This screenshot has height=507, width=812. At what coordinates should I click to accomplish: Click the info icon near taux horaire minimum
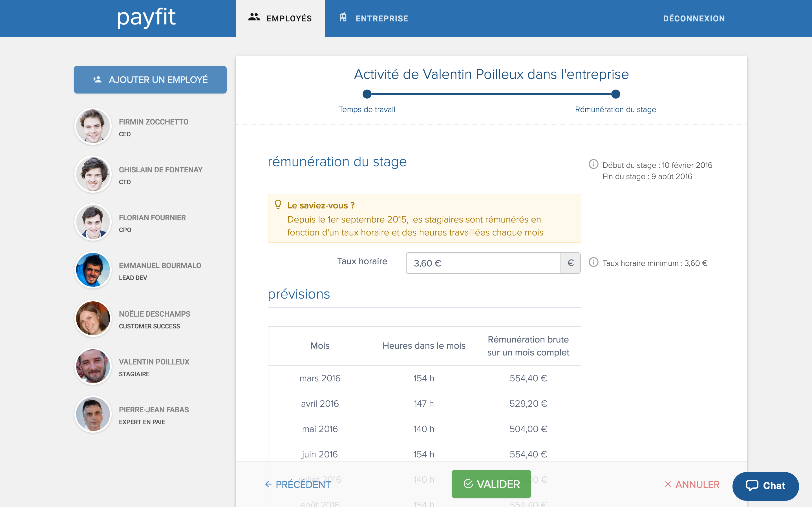(x=593, y=263)
